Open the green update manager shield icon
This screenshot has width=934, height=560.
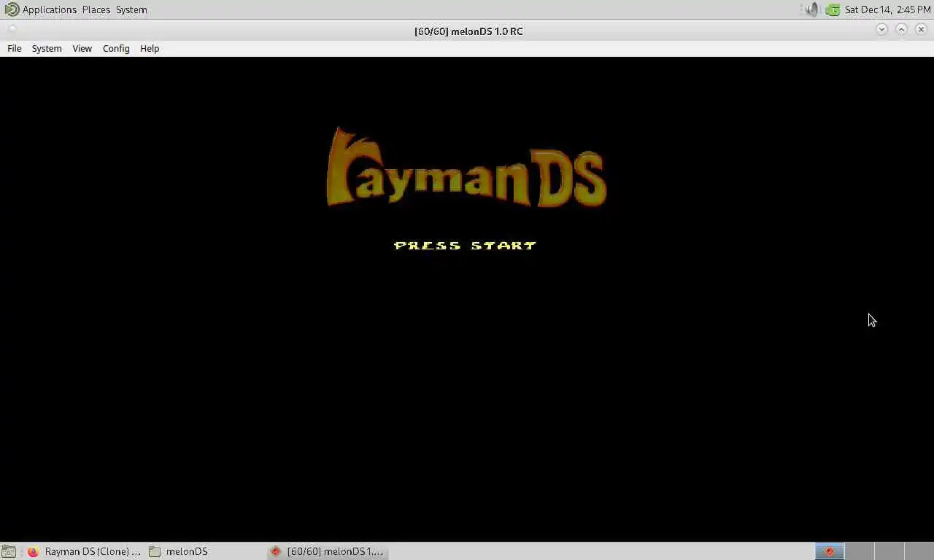coord(833,9)
